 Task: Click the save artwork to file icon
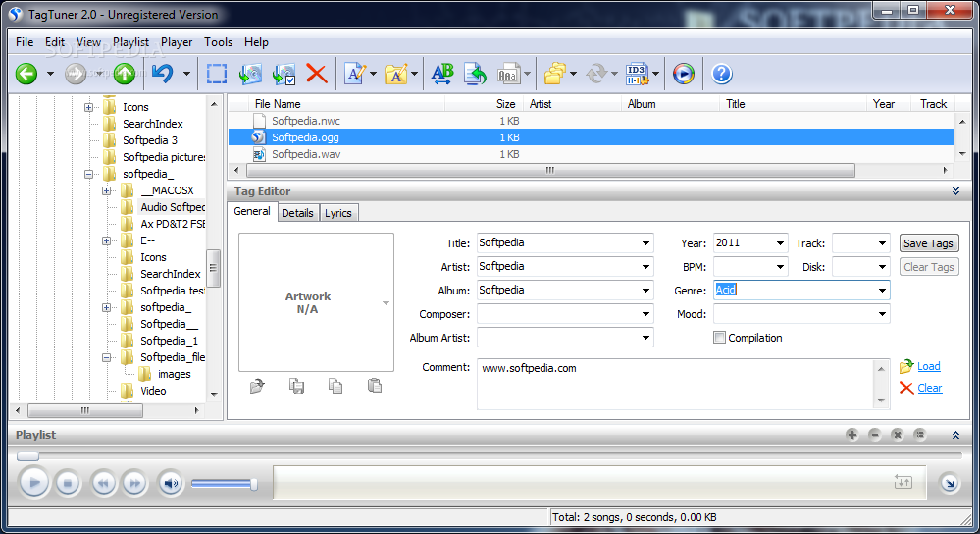pos(297,386)
